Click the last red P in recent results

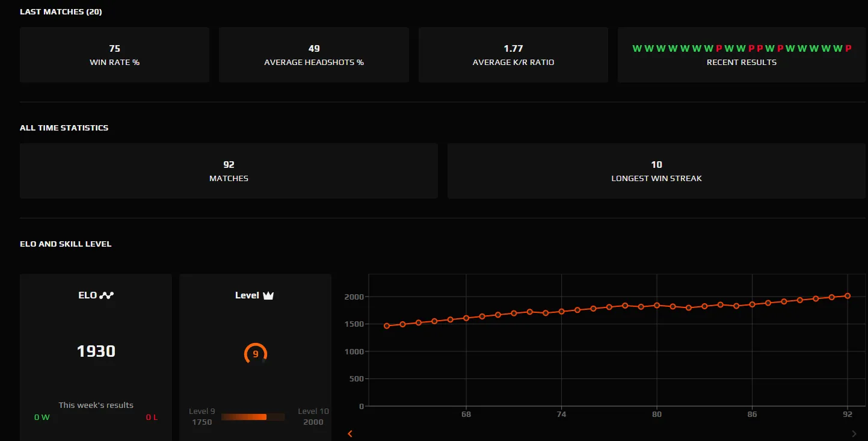pyautogui.click(x=848, y=48)
